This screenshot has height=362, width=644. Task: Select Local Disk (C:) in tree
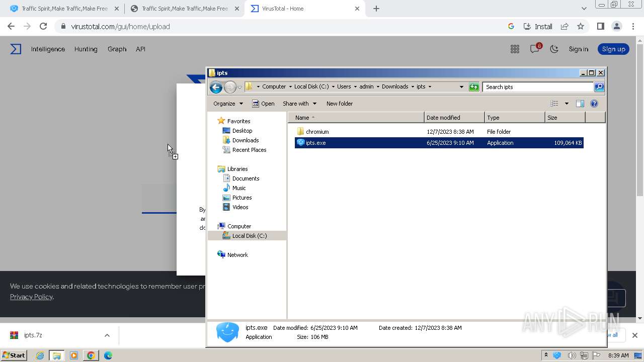250,236
